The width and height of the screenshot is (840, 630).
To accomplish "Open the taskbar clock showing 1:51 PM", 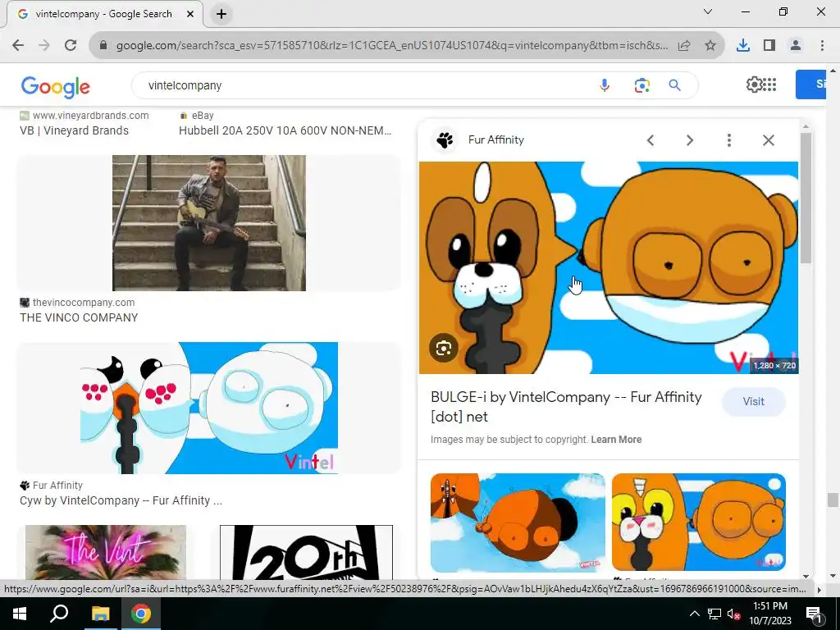I will tap(770, 614).
